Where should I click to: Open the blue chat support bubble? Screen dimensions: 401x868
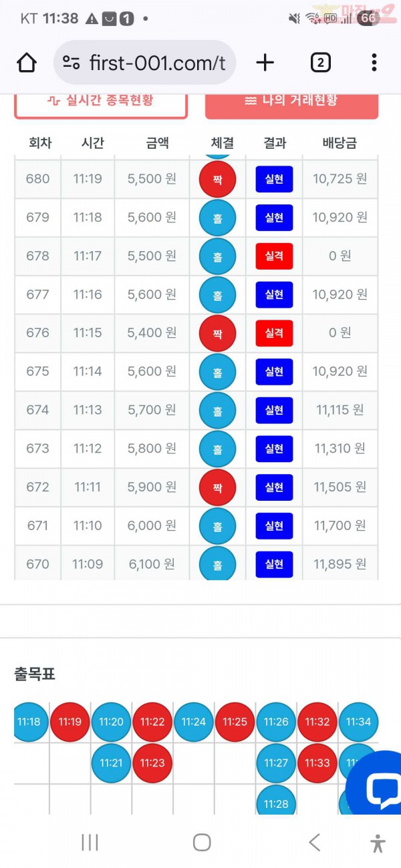[x=376, y=785]
